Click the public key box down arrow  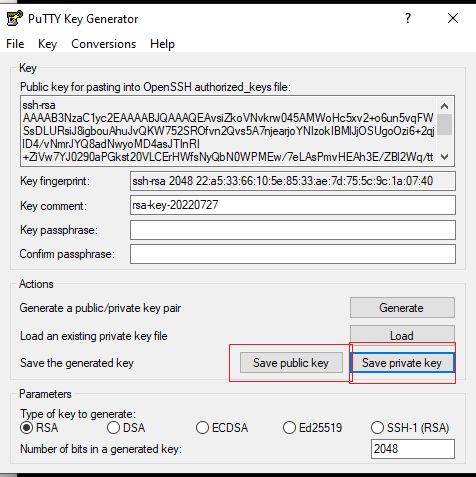point(444,156)
